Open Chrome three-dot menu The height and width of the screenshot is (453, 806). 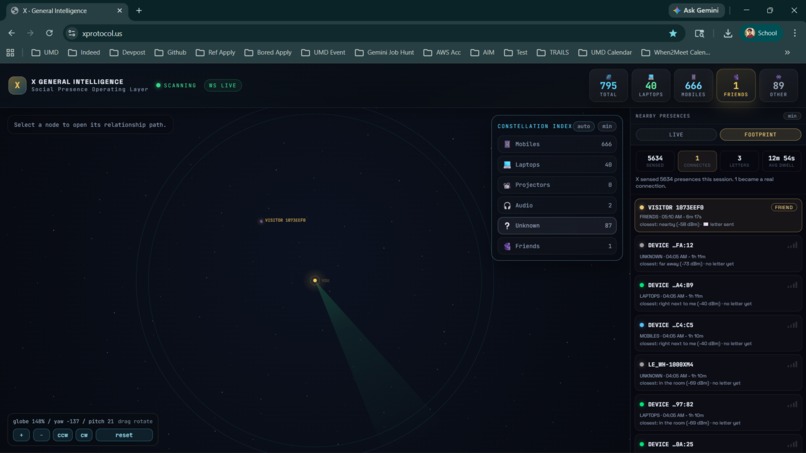click(x=795, y=33)
